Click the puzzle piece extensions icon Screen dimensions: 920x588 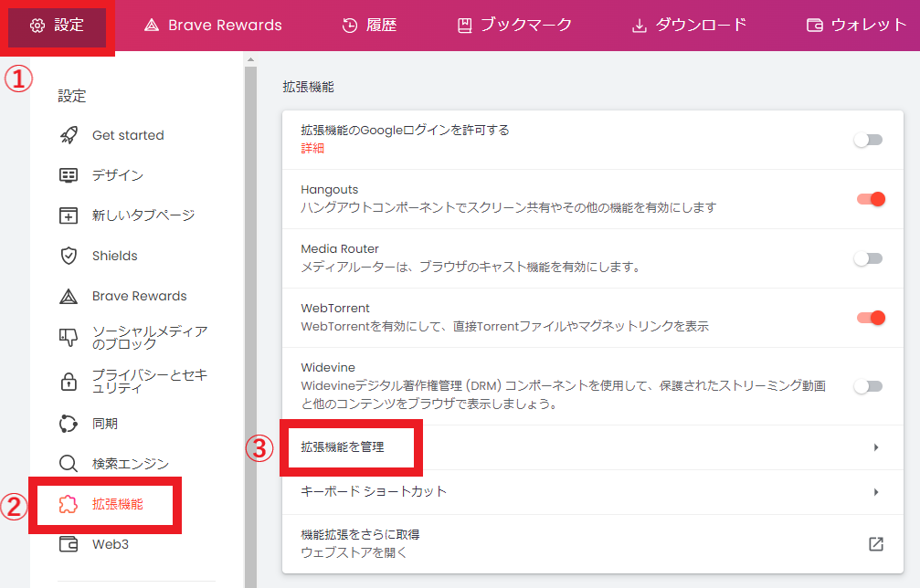[68, 504]
